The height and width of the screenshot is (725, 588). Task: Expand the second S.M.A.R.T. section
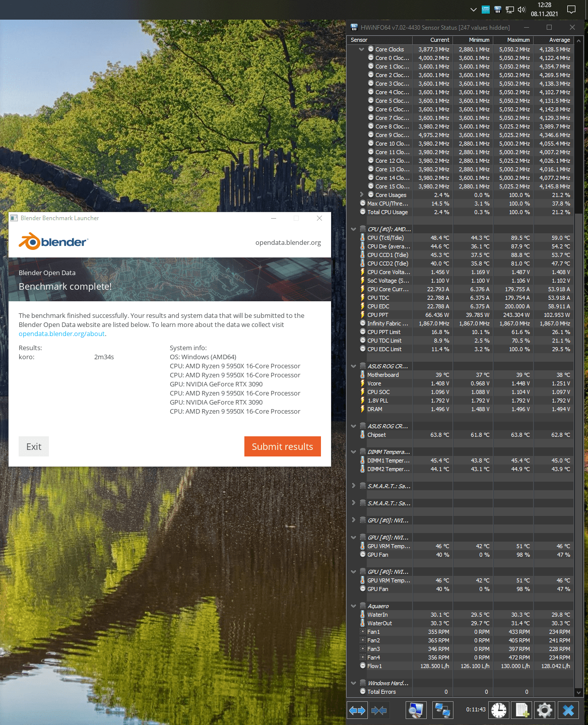click(354, 503)
